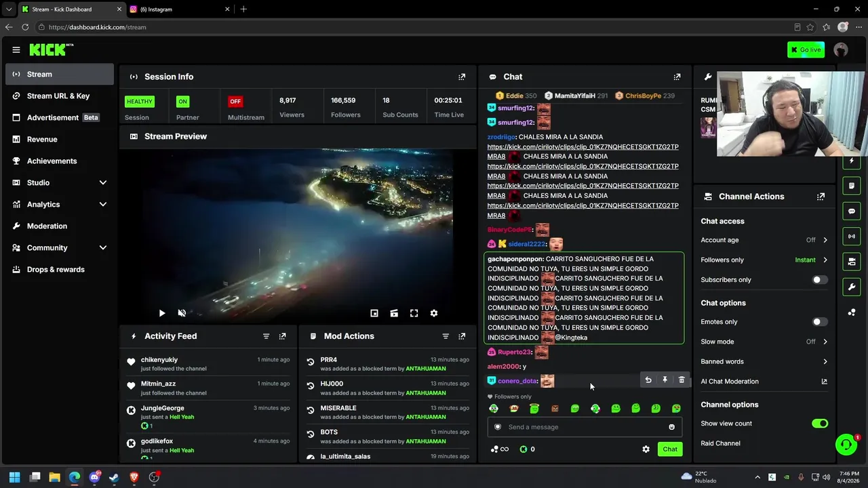Viewport: 868px width, 488px height.
Task: Click the Kick logo
Action: tap(51, 49)
